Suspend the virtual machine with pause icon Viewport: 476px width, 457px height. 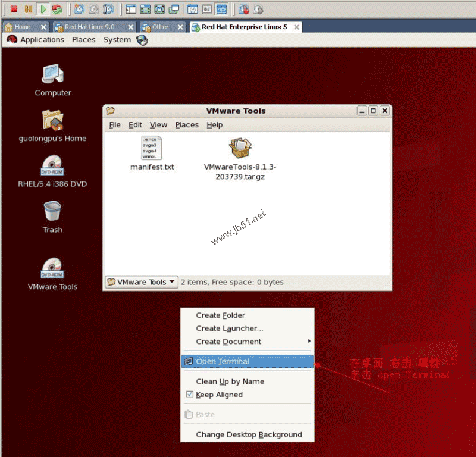point(29,9)
